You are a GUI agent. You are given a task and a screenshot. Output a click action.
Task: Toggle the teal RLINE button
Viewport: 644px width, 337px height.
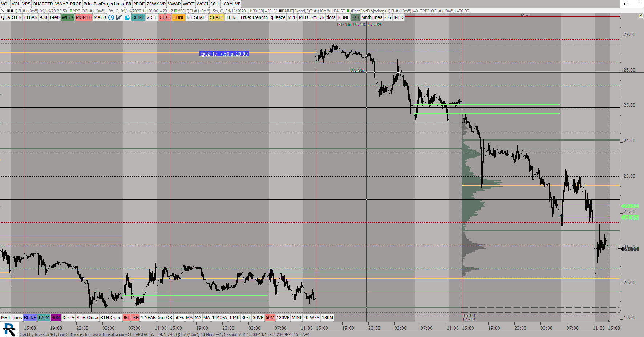(138, 17)
